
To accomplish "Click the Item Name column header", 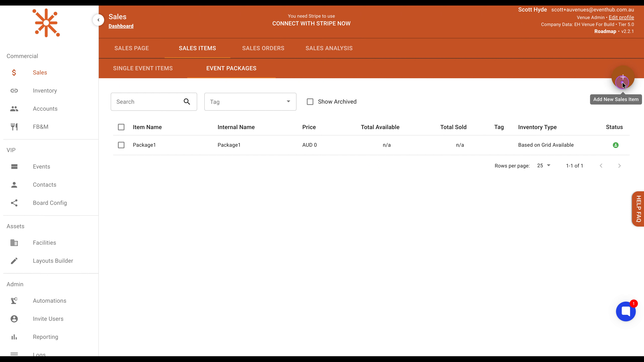I will [x=147, y=127].
